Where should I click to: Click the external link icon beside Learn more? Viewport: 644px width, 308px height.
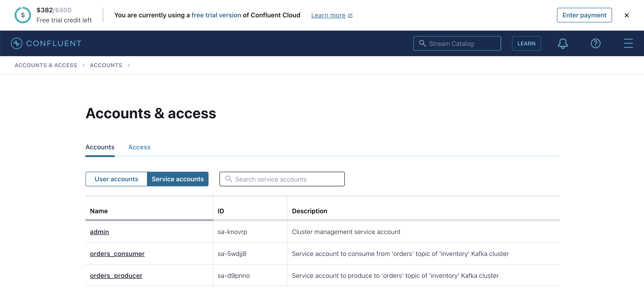click(350, 15)
